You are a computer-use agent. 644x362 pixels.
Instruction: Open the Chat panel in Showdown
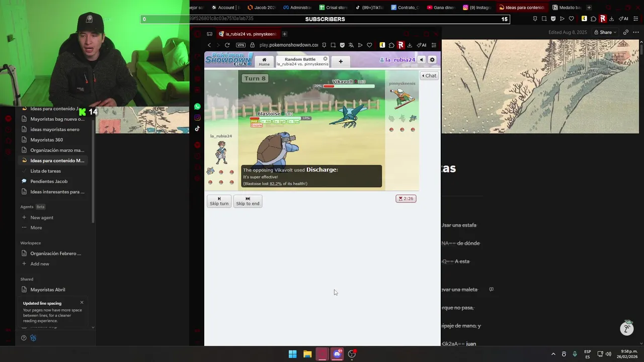[x=429, y=75]
